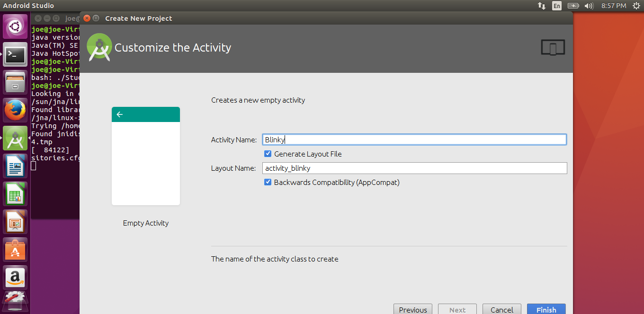Screen dimensions: 644x314
Task: Click the 'Layout Name:' label
Action: [233, 168]
